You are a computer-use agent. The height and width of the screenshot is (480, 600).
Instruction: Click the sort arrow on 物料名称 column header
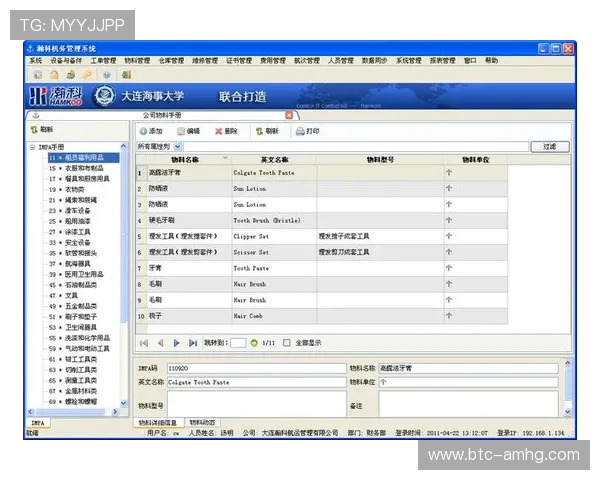point(225,158)
